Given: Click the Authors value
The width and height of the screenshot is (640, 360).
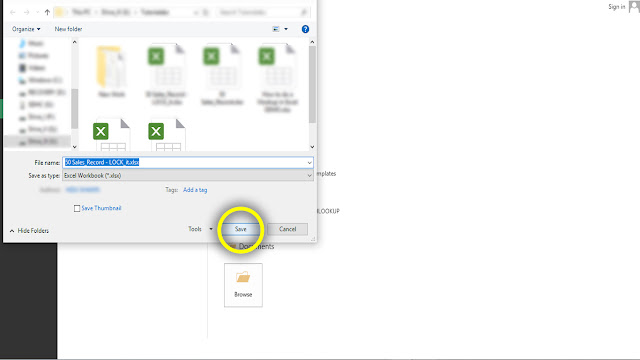Looking at the screenshot, I should (x=82, y=190).
